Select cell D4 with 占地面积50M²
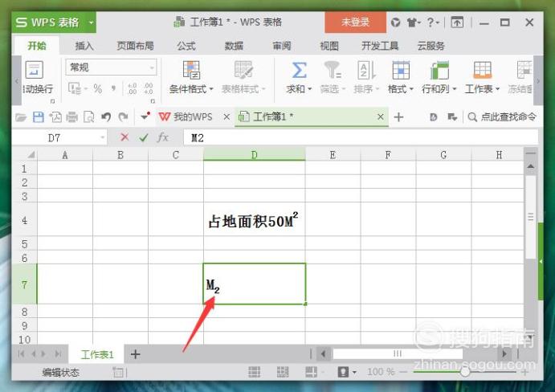This screenshot has height=392, width=555. click(x=254, y=219)
